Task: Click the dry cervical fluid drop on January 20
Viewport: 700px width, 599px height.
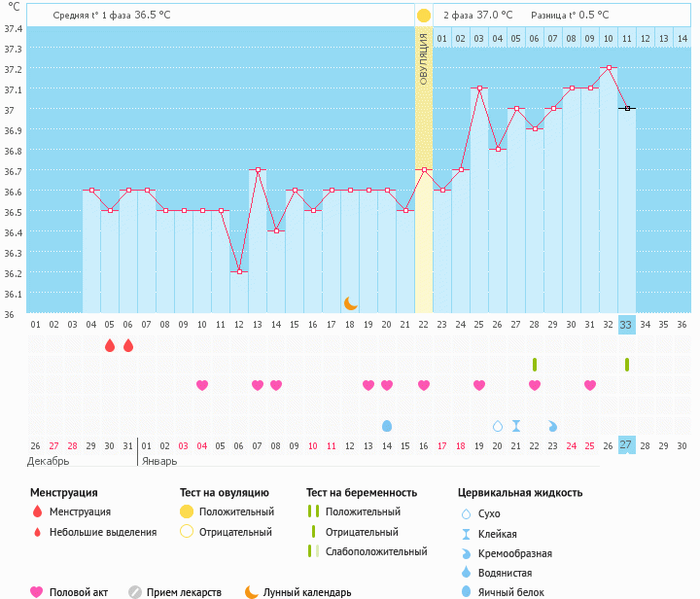Action: 498,426
